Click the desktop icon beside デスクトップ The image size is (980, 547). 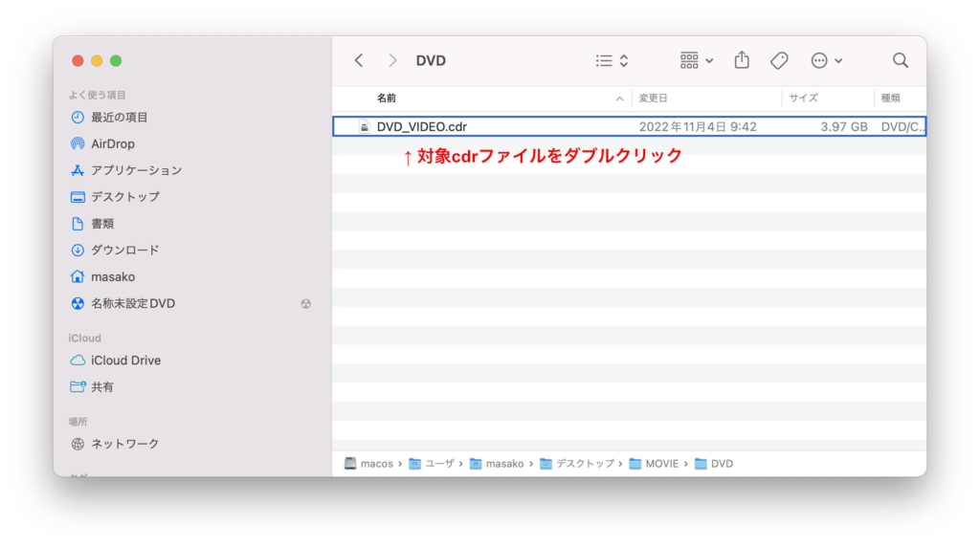click(78, 197)
